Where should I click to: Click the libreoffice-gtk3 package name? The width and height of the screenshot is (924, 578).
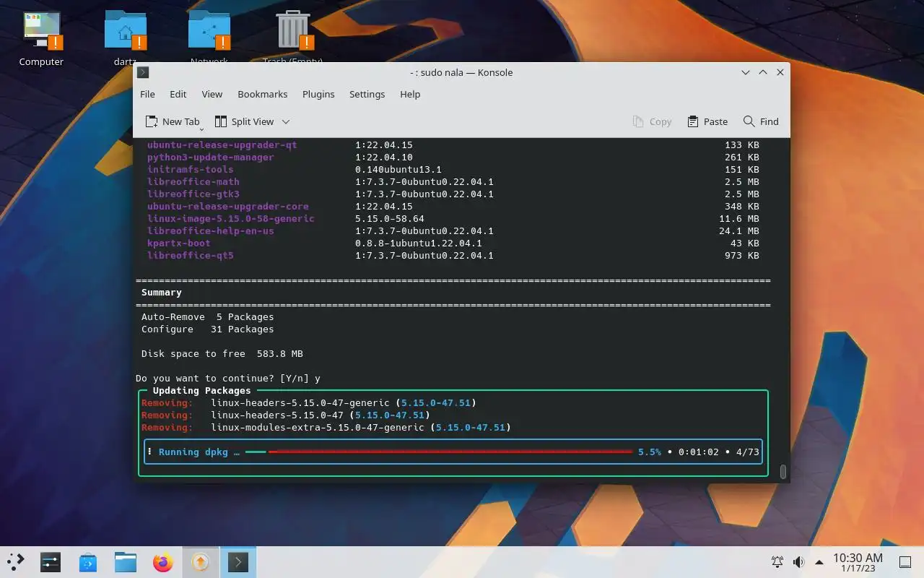point(193,194)
